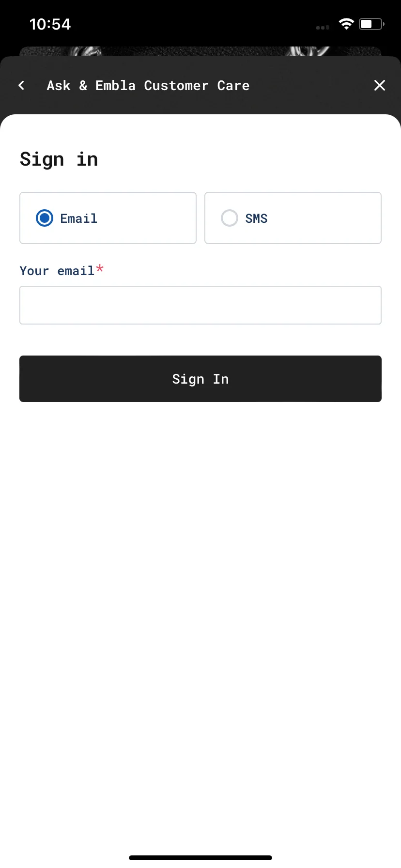The width and height of the screenshot is (401, 868).
Task: Click the Ask & Embla Customer Care title
Action: click(x=148, y=85)
